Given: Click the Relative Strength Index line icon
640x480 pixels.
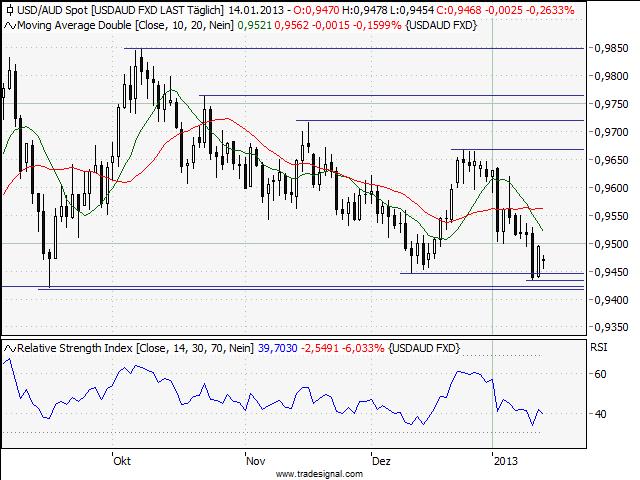Looking at the screenshot, I should (9, 347).
